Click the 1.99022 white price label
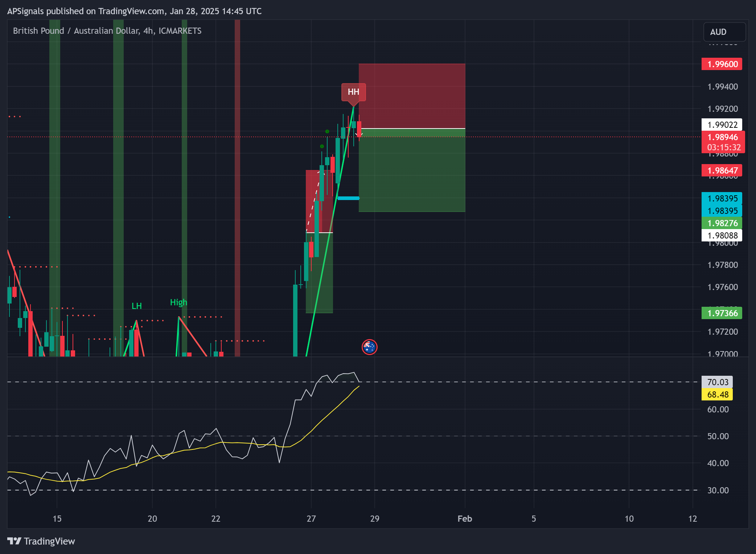 coord(722,125)
